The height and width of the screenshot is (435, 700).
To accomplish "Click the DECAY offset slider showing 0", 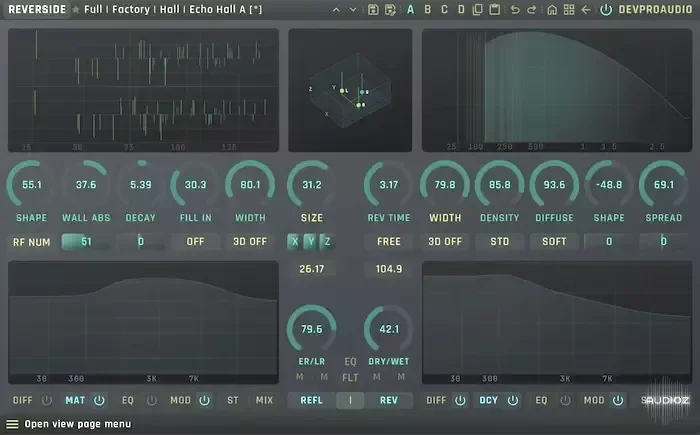I will pos(141,242).
